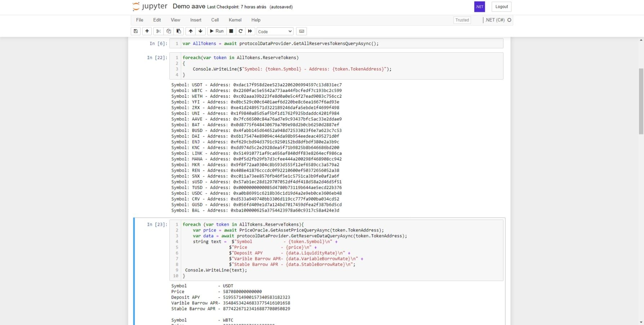644x325 pixels.
Task: Click into the In [22] foreach code cell
Action: [336, 66]
